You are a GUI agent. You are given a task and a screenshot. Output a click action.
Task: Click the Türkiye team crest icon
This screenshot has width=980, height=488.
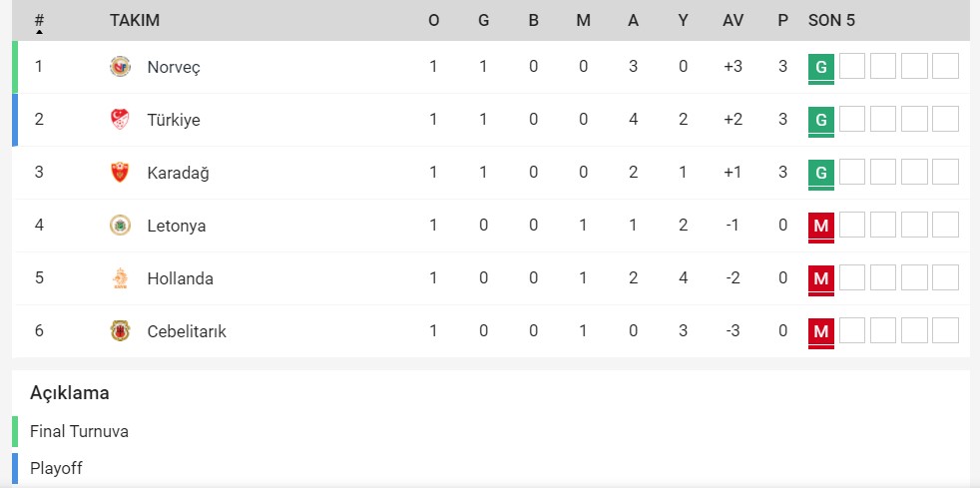120,120
